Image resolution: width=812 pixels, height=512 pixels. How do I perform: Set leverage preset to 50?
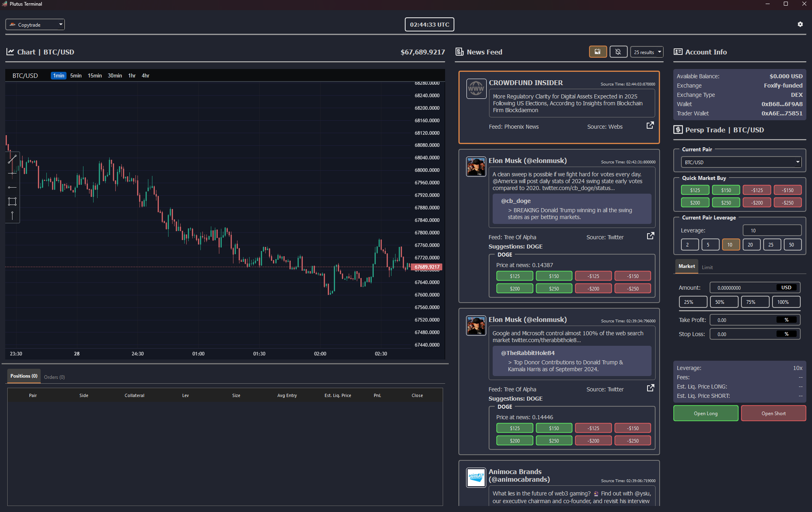(793, 245)
